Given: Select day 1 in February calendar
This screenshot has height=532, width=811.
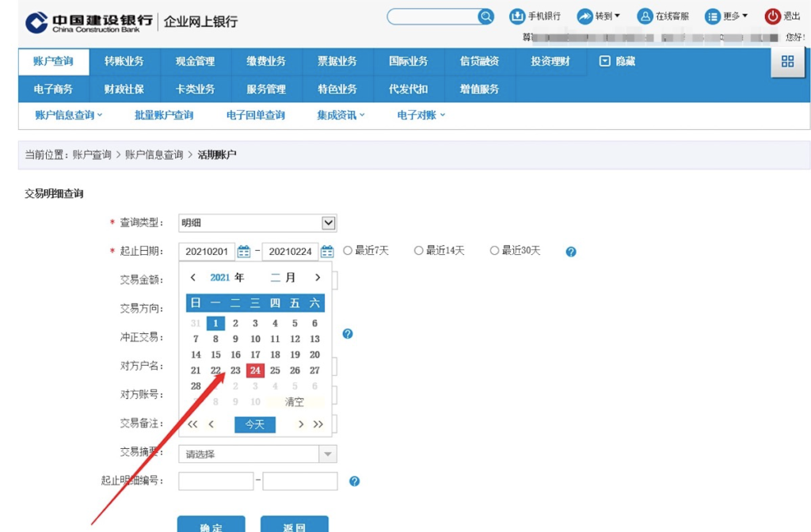Looking at the screenshot, I should (x=215, y=323).
